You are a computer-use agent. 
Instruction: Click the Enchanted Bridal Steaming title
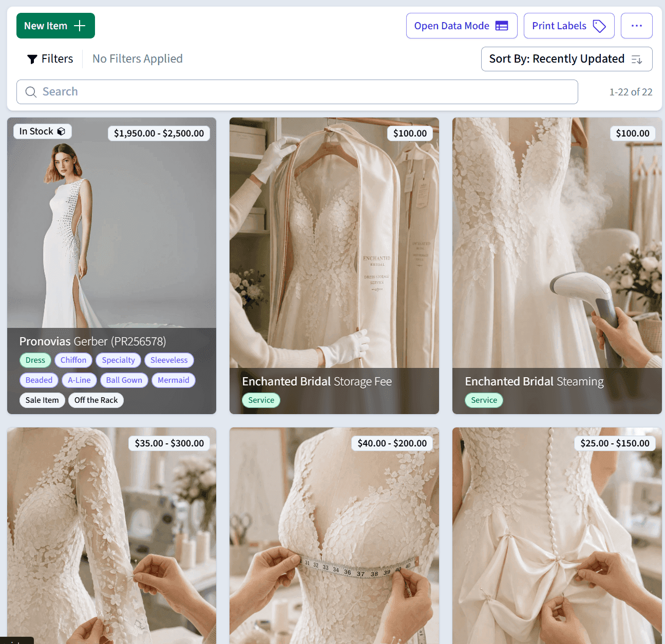(534, 381)
